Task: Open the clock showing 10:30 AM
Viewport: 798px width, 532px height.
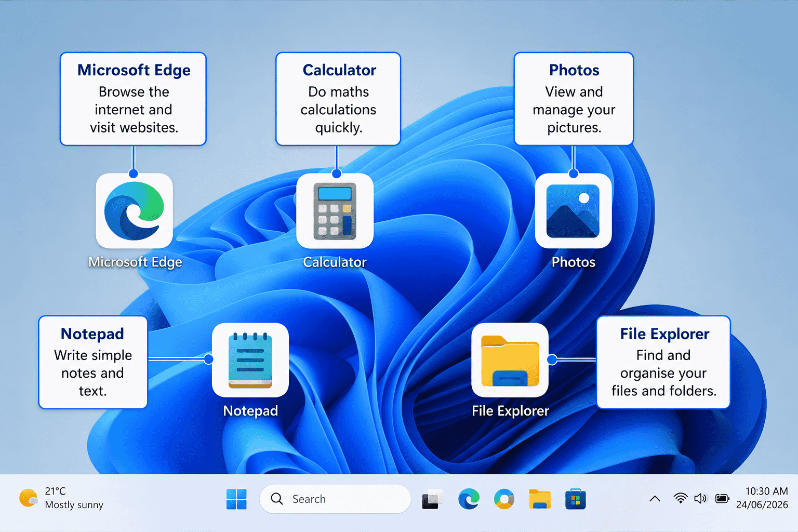Action: click(766, 491)
